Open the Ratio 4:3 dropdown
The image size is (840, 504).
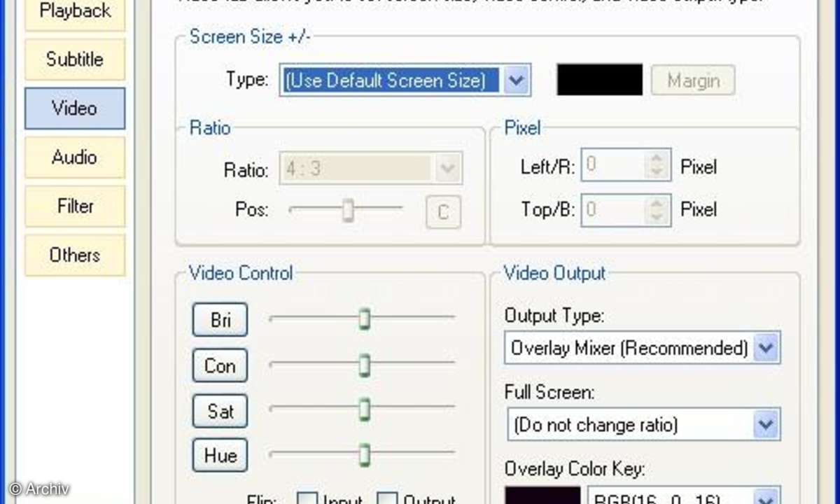pos(371,169)
